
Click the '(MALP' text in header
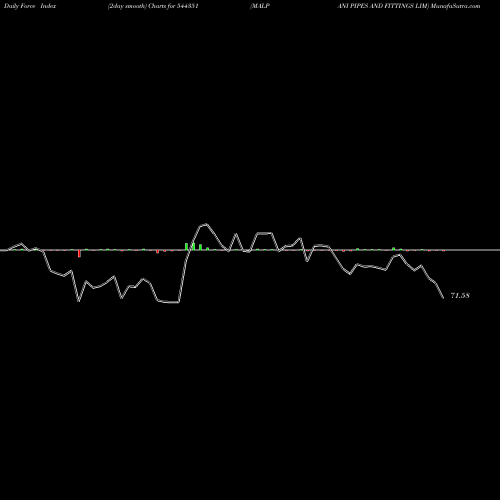pyautogui.click(x=260, y=6)
